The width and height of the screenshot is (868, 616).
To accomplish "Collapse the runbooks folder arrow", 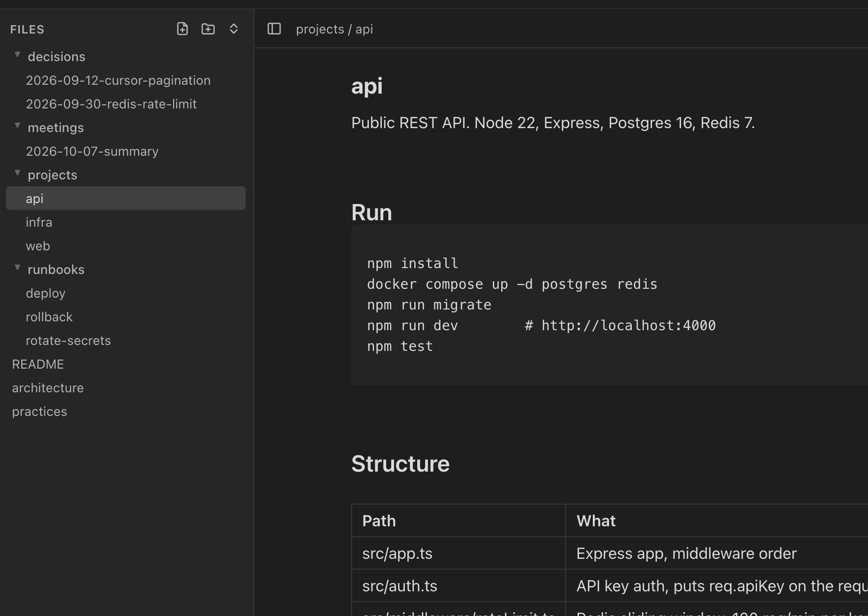I will [17, 268].
